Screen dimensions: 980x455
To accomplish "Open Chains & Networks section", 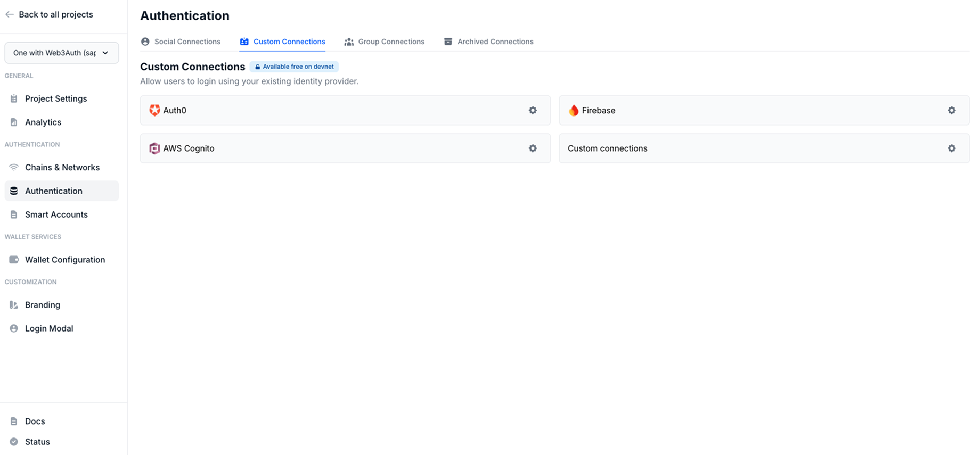I will pos(62,167).
